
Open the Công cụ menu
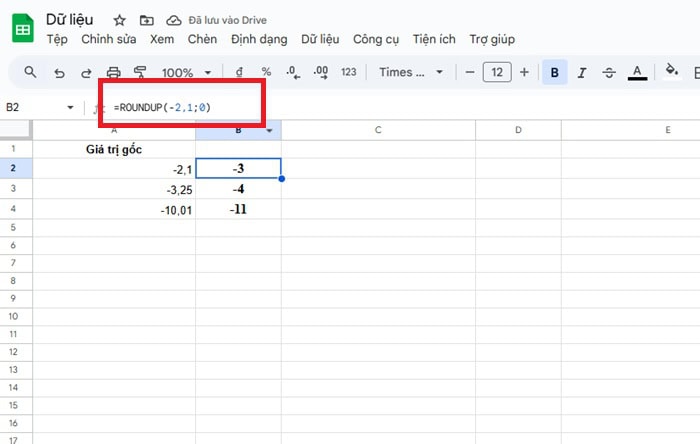pos(376,39)
